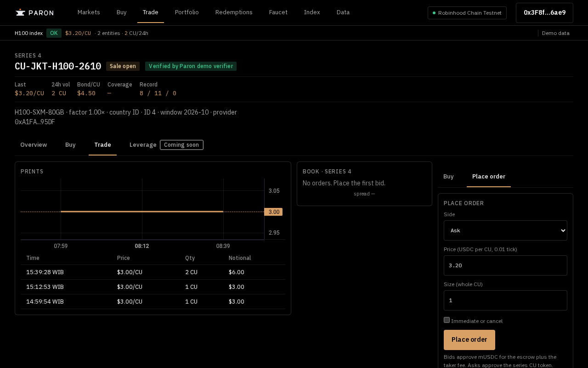Select the Place order tab
Viewport: 588px width, 368px height.
point(489,177)
